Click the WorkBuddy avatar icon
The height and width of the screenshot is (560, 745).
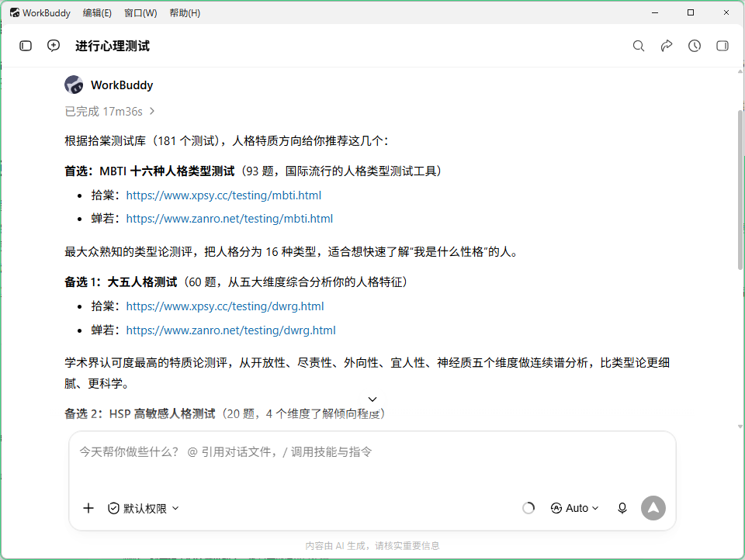(x=74, y=85)
